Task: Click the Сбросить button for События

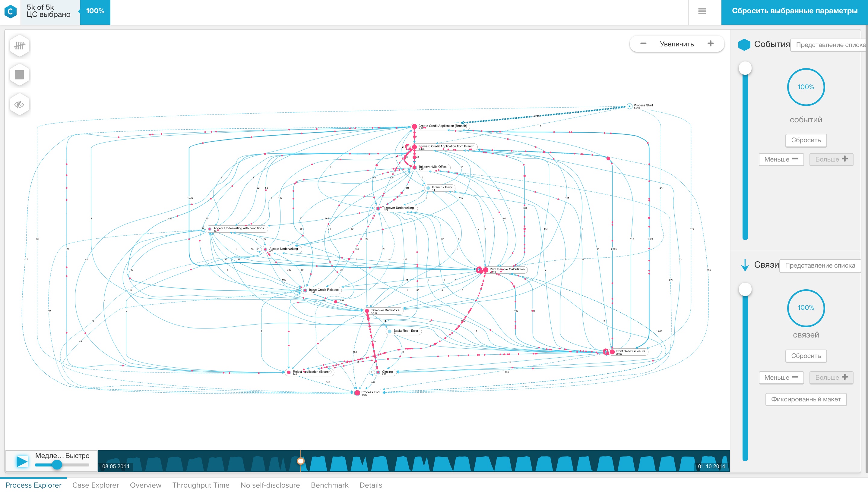Action: pyautogui.click(x=806, y=140)
